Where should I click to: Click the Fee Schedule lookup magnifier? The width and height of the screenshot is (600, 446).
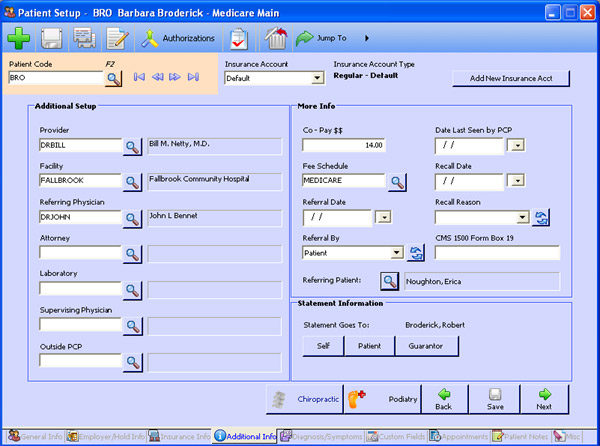tap(397, 181)
